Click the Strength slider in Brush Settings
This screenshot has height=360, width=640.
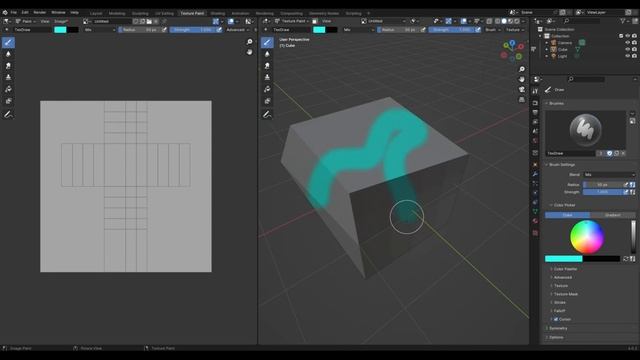[602, 192]
